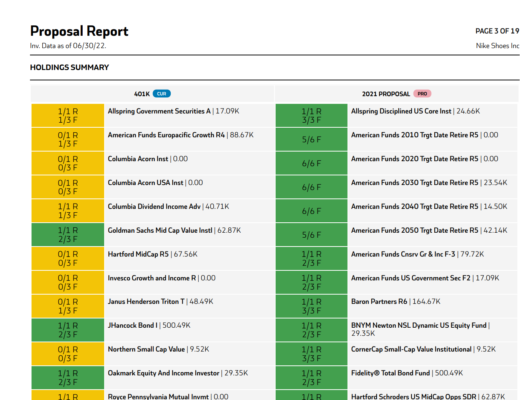This screenshot has width=532, height=400.
Task: Select the 401K column header
Action: pyautogui.click(x=142, y=94)
